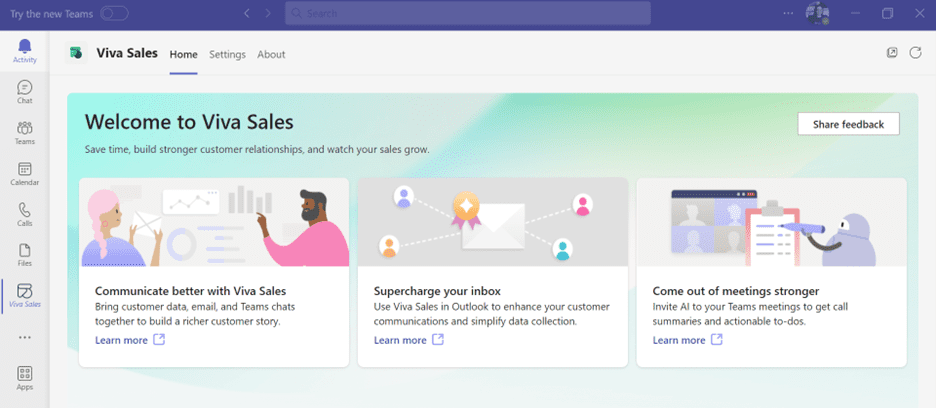Viewport: 936px width, 408px height.
Task: Pop out the app in new window
Action: coord(892,53)
